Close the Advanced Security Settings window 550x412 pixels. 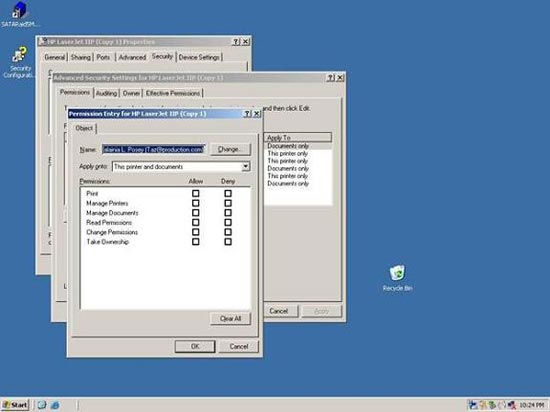(x=340, y=77)
